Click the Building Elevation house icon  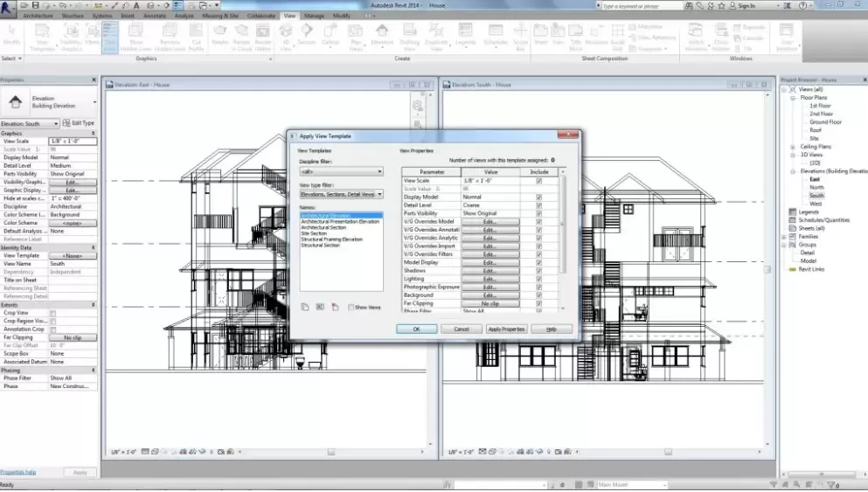pyautogui.click(x=16, y=102)
